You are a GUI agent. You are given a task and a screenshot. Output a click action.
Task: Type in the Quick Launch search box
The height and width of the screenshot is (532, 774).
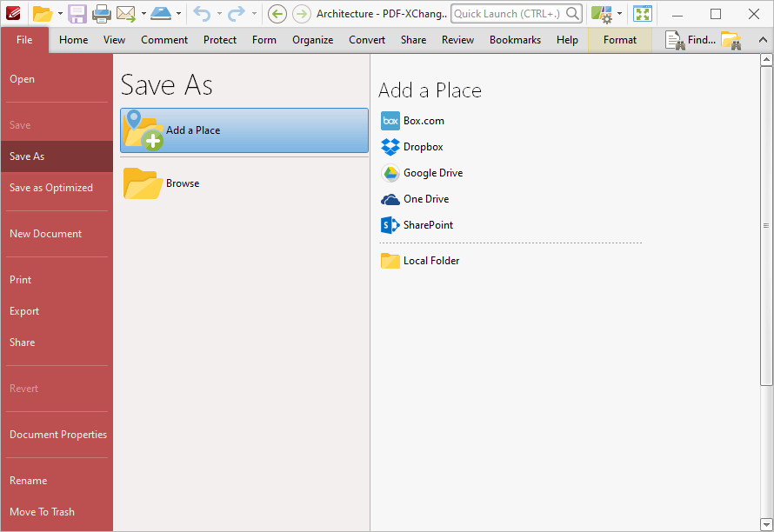click(509, 14)
